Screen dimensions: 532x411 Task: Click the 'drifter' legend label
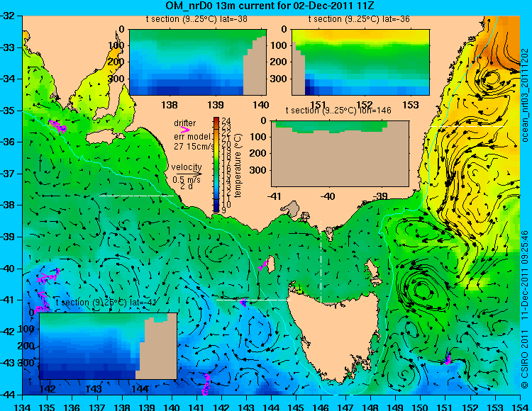tap(185, 123)
